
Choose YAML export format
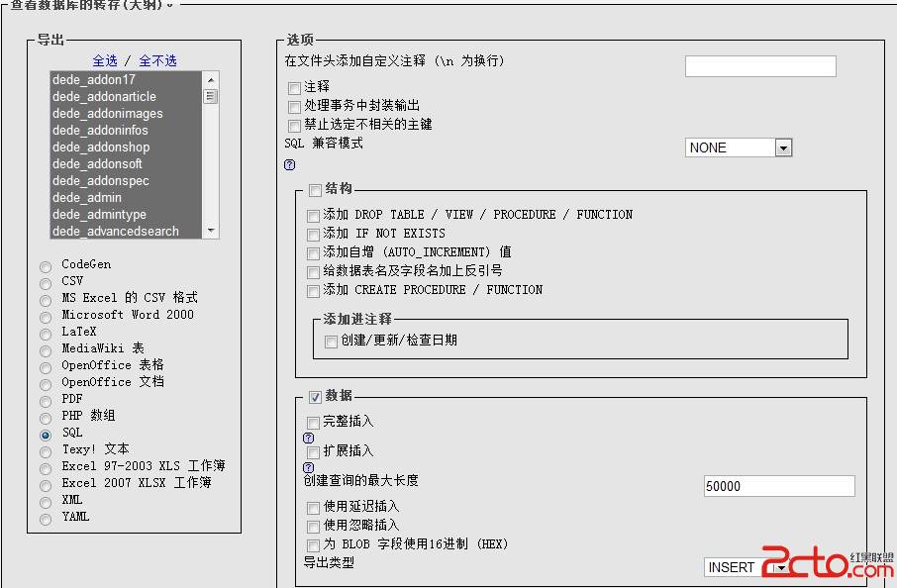[x=46, y=520]
